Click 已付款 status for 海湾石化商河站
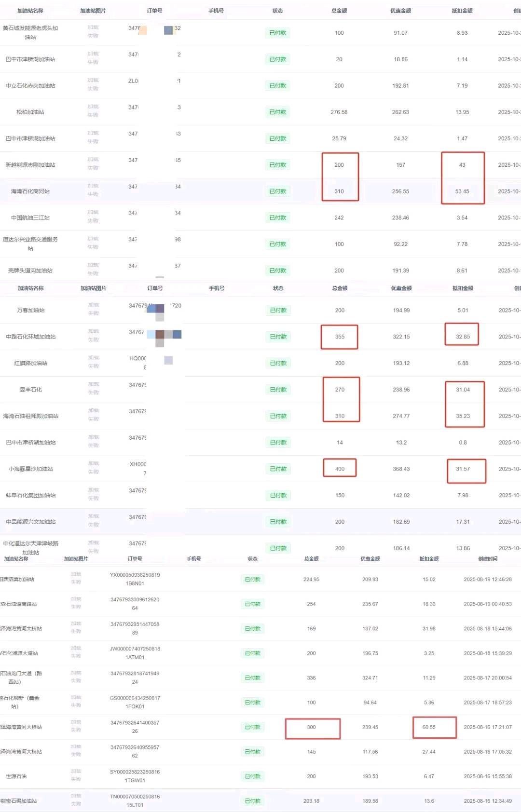This screenshot has width=521, height=812. tap(277, 191)
